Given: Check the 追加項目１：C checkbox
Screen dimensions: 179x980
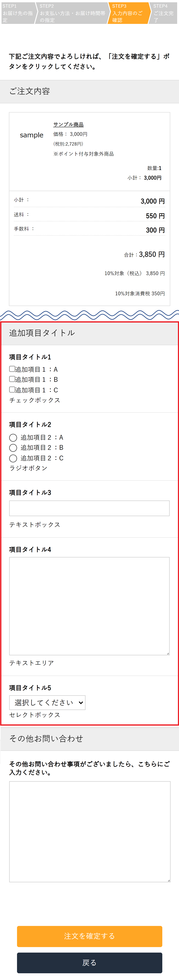Looking at the screenshot, I should (x=12, y=390).
